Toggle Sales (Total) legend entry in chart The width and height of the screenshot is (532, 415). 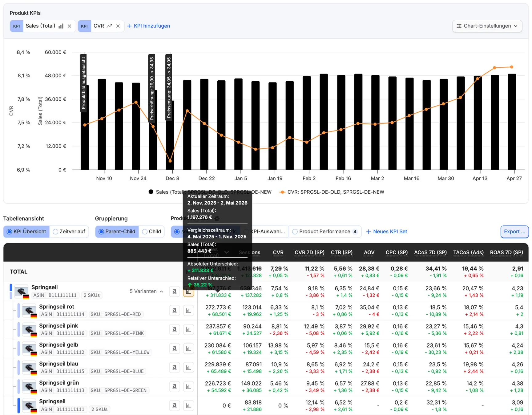[210, 192]
